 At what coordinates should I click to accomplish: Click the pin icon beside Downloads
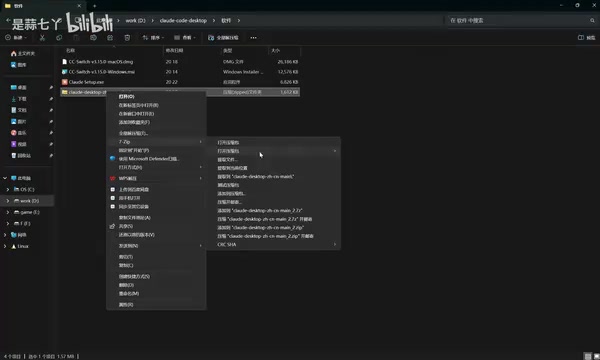pyautogui.click(x=51, y=99)
